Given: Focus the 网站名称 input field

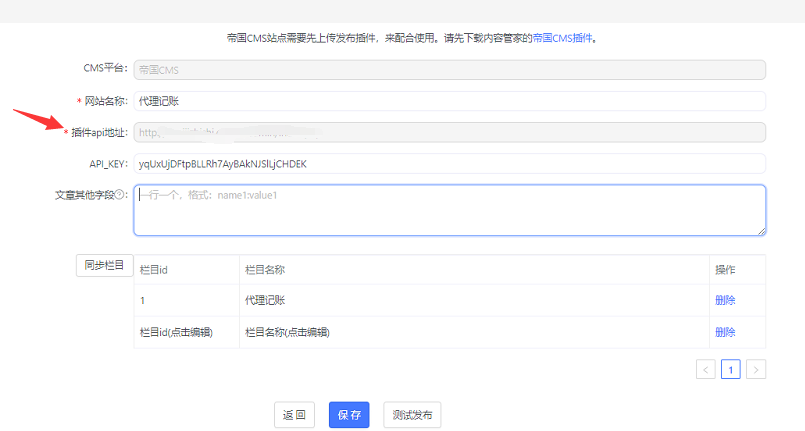Looking at the screenshot, I should (x=449, y=101).
